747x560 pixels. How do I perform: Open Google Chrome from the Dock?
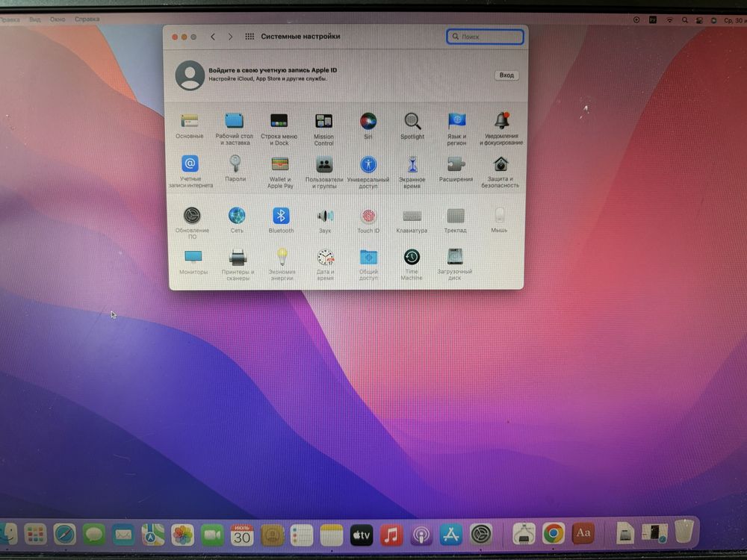coord(553,533)
